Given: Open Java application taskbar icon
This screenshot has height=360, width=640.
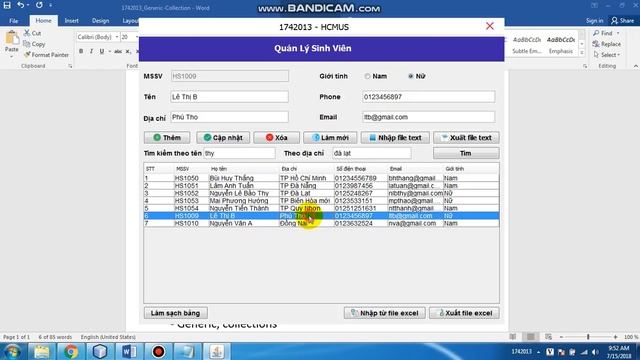Looking at the screenshot, I should coord(217,351).
